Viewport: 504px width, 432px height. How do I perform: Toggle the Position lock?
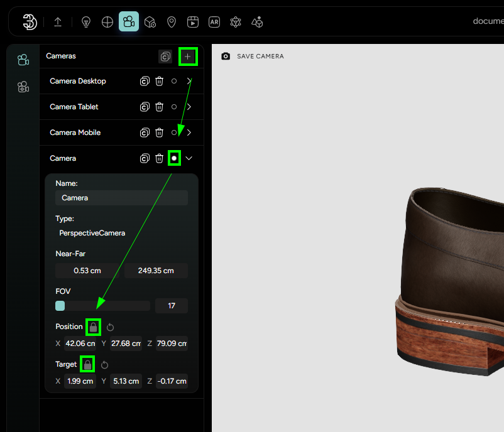click(93, 327)
